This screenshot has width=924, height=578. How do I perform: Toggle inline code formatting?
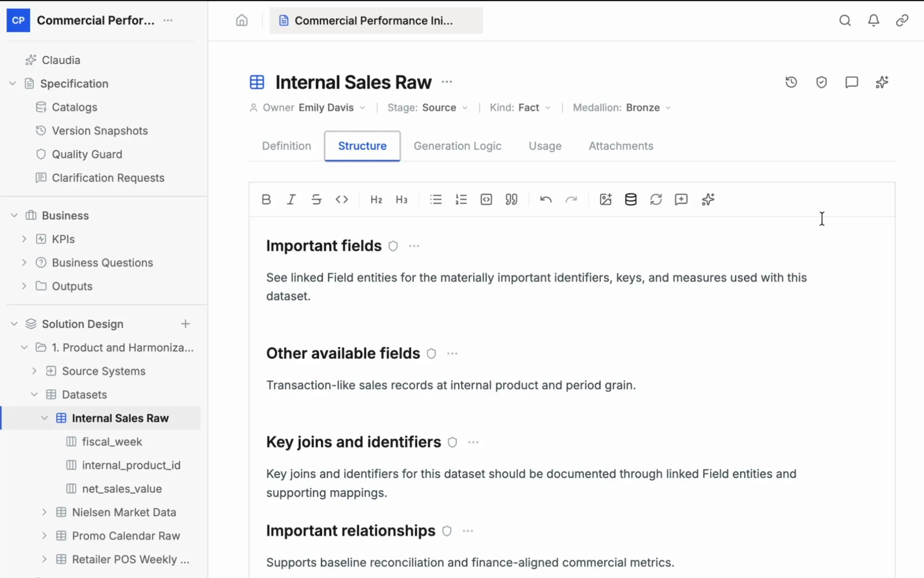point(342,199)
